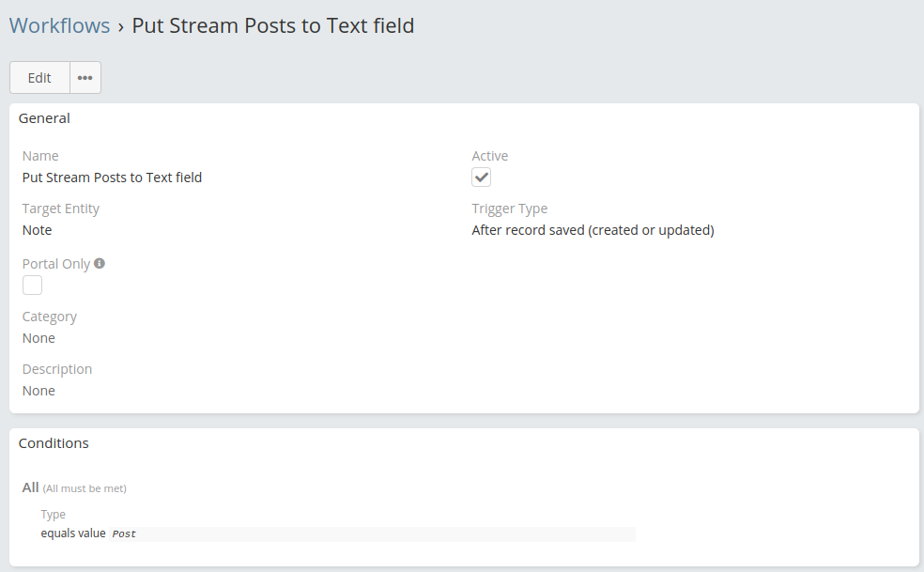
Task: Click the Portal Only field label
Action: [56, 264]
